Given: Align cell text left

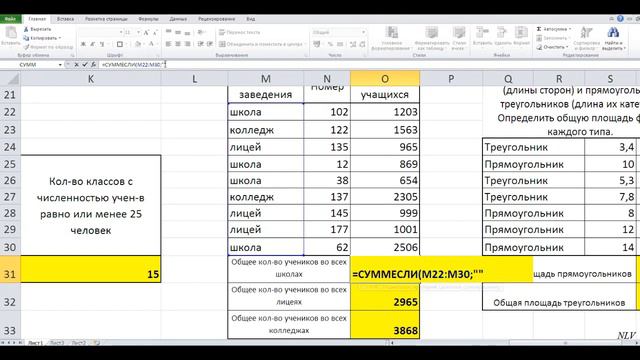Looking at the screenshot, I should click(x=169, y=44).
